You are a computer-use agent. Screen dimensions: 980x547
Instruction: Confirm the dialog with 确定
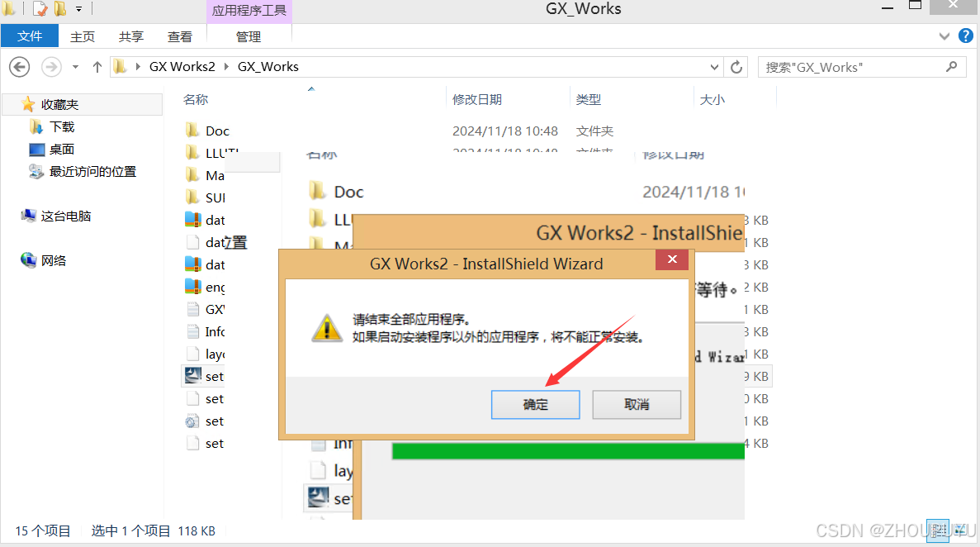tap(535, 404)
